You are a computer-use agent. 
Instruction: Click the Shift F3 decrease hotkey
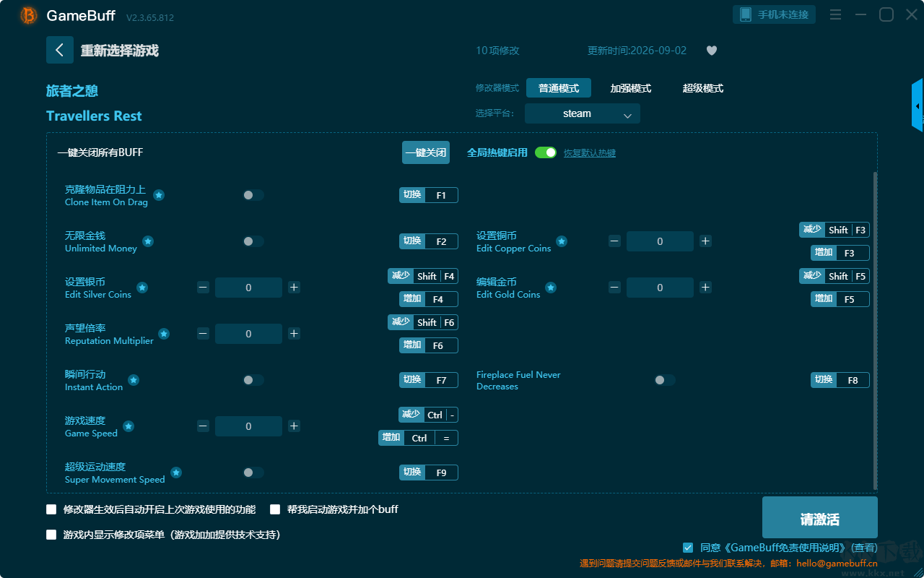tap(834, 230)
